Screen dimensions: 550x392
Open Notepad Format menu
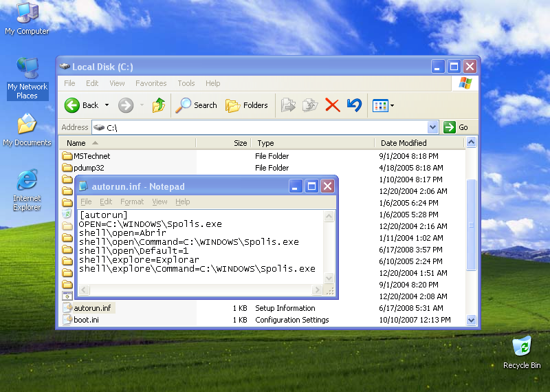click(x=132, y=202)
